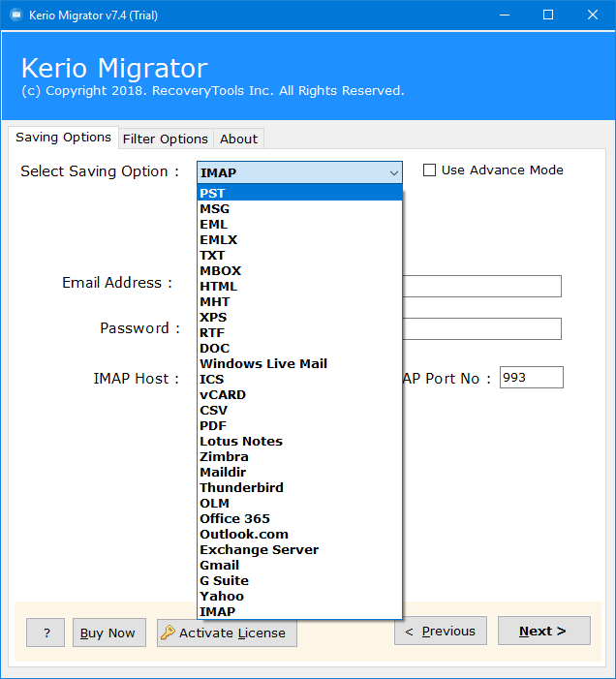The image size is (616, 679).
Task: Choose the EML saving option
Action: tap(299, 225)
